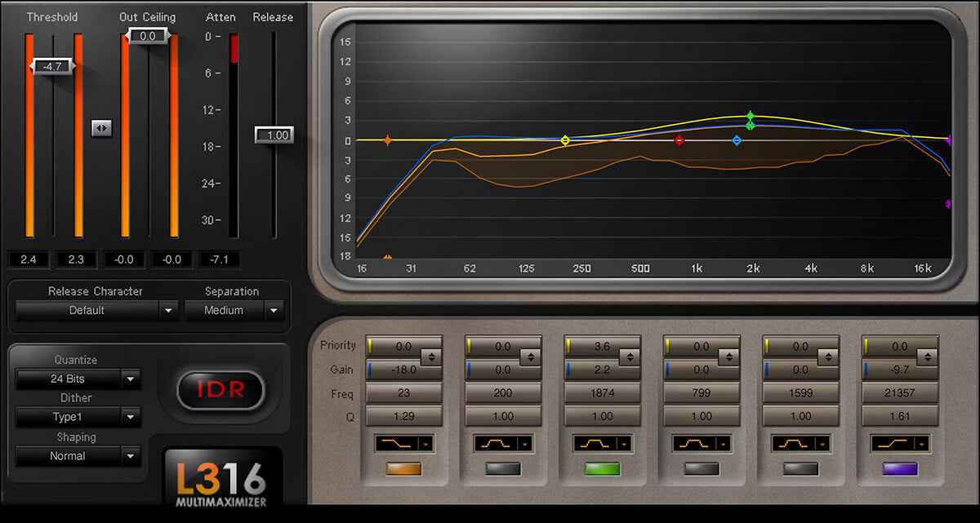Click the Out Ceiling fader handle showing 0.0

(148, 35)
